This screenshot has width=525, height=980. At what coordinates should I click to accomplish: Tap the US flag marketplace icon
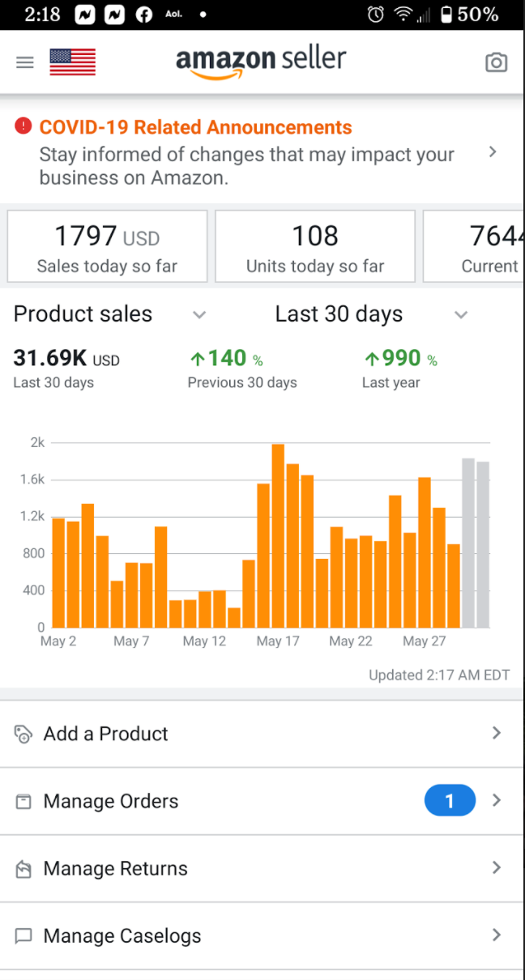click(x=73, y=62)
